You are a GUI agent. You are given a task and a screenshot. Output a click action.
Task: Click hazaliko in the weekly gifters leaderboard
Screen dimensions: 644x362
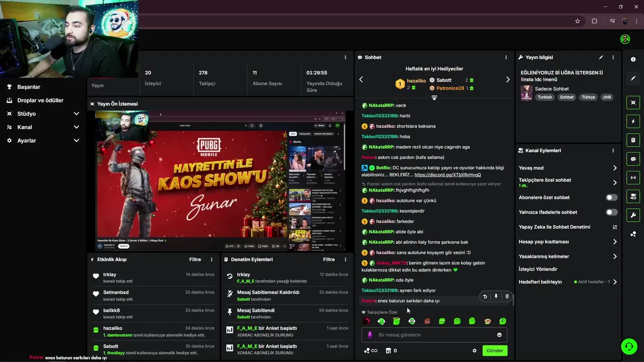[x=416, y=81]
